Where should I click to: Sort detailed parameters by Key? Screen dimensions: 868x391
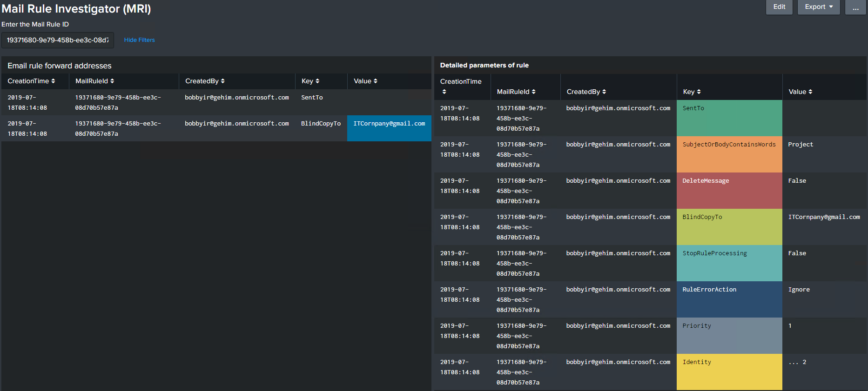click(x=692, y=92)
